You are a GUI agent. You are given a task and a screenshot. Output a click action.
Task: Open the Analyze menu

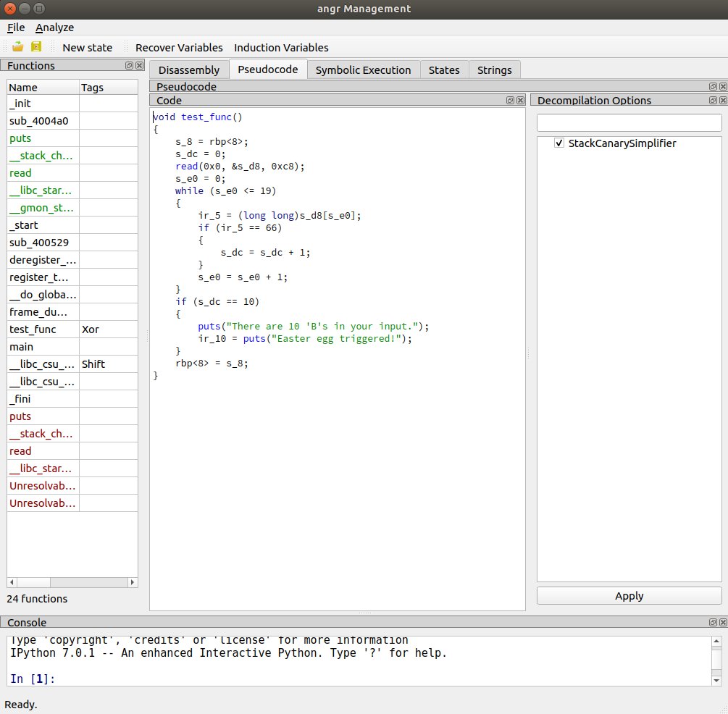pos(54,28)
